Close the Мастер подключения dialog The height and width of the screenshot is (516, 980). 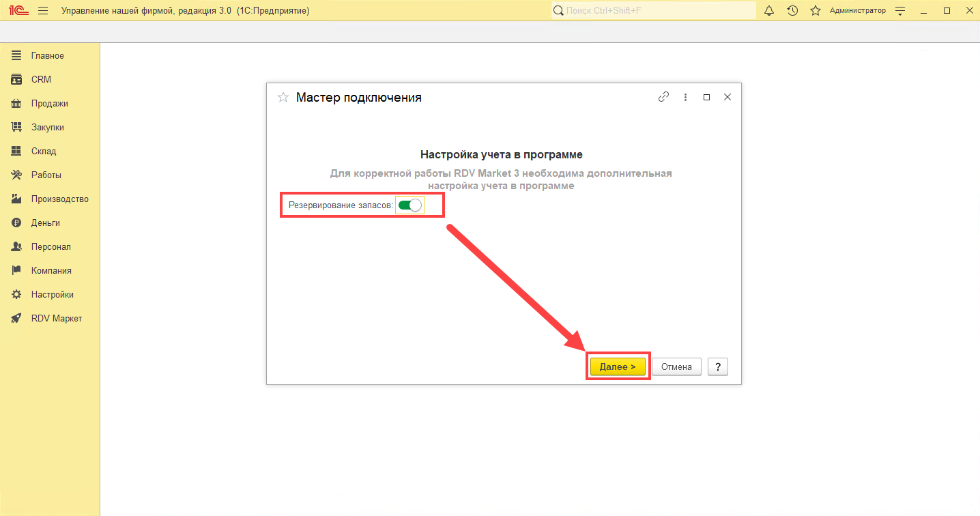[727, 97]
